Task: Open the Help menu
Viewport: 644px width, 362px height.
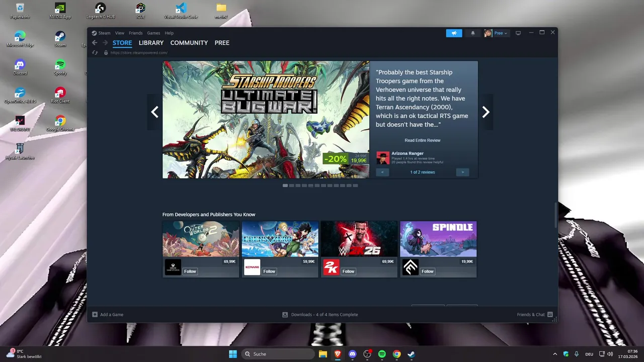Action: point(169,33)
